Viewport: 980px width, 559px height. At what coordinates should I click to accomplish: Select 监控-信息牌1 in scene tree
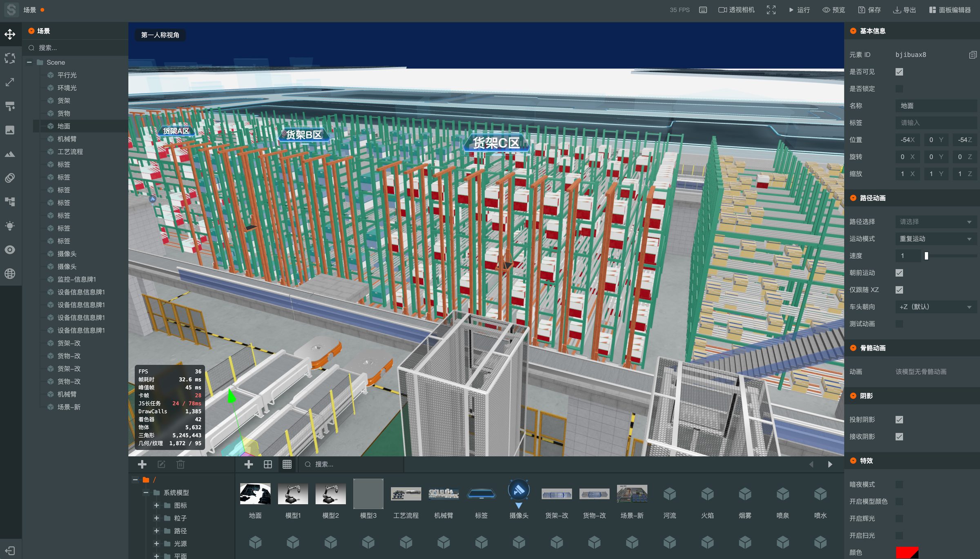click(76, 279)
